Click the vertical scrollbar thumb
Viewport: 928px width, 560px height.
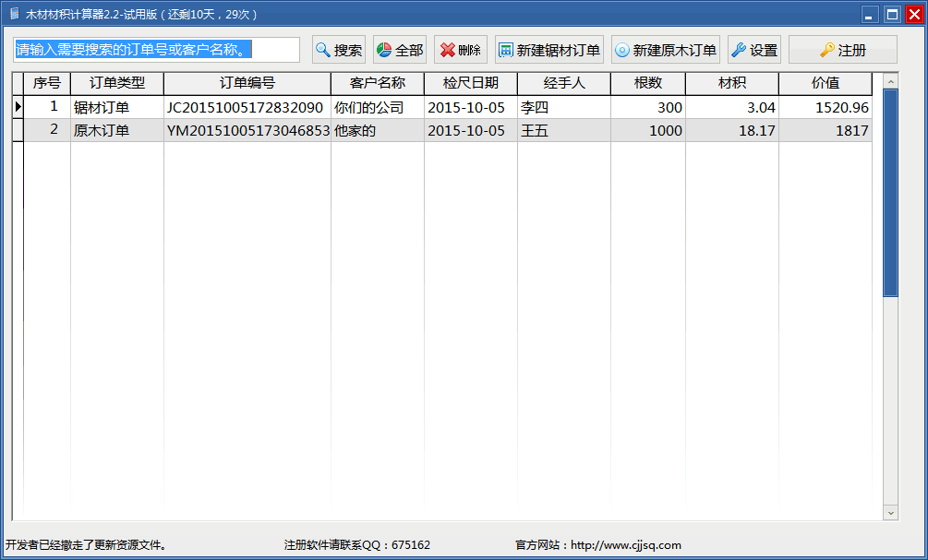tap(890, 192)
